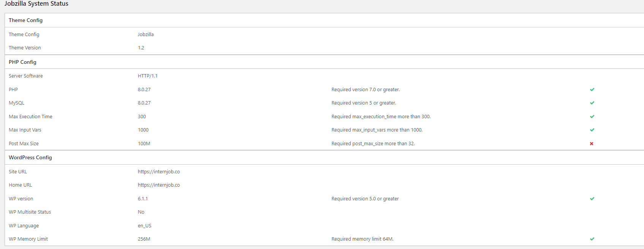Click 'Required memory limit 64M.' text
The width and height of the screenshot is (644, 249).
pos(362,239)
